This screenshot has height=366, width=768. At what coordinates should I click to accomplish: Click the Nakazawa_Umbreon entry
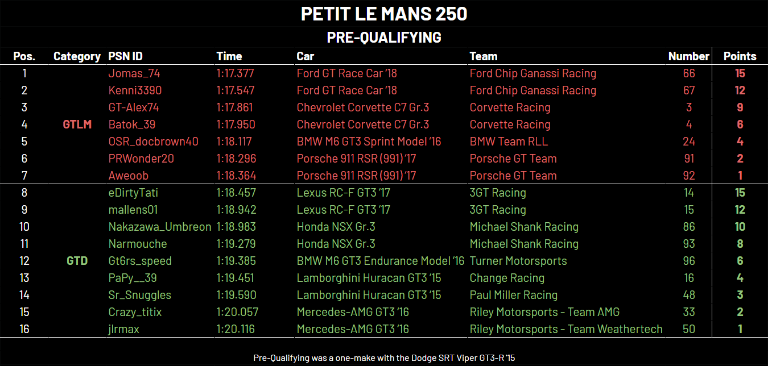pos(160,227)
